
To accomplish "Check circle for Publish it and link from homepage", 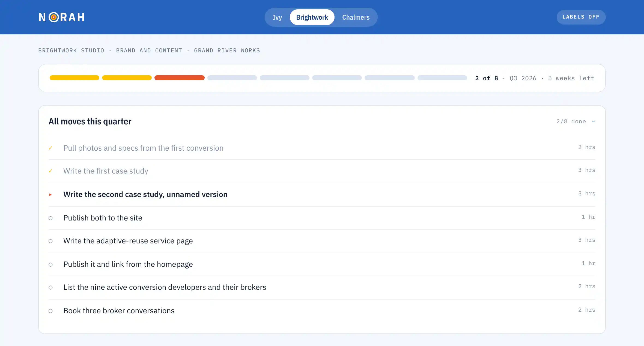I will coord(50,264).
